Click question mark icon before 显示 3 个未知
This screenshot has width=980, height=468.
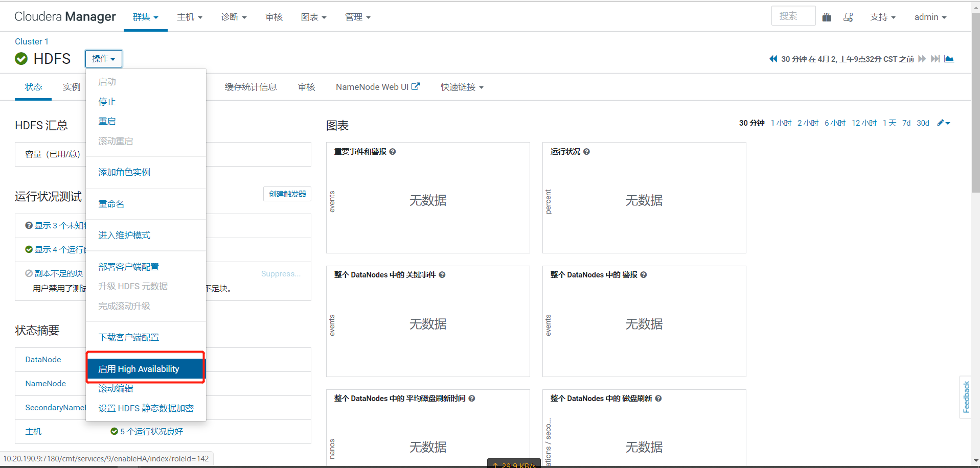(29, 225)
